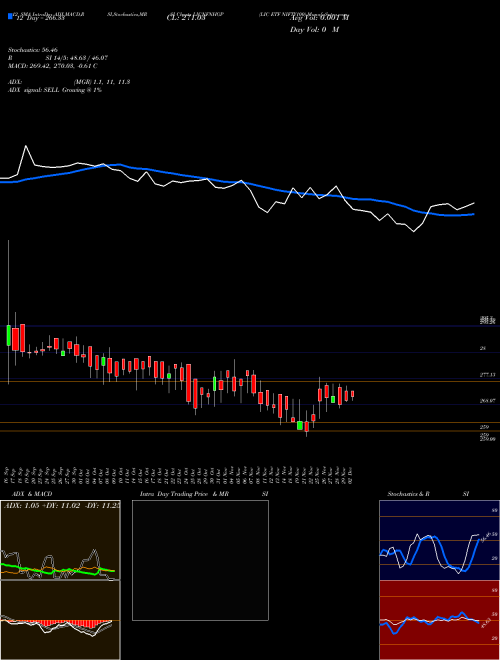Click the '277.33' price axis label
This screenshot has width=500, height=660.
tap(487, 375)
